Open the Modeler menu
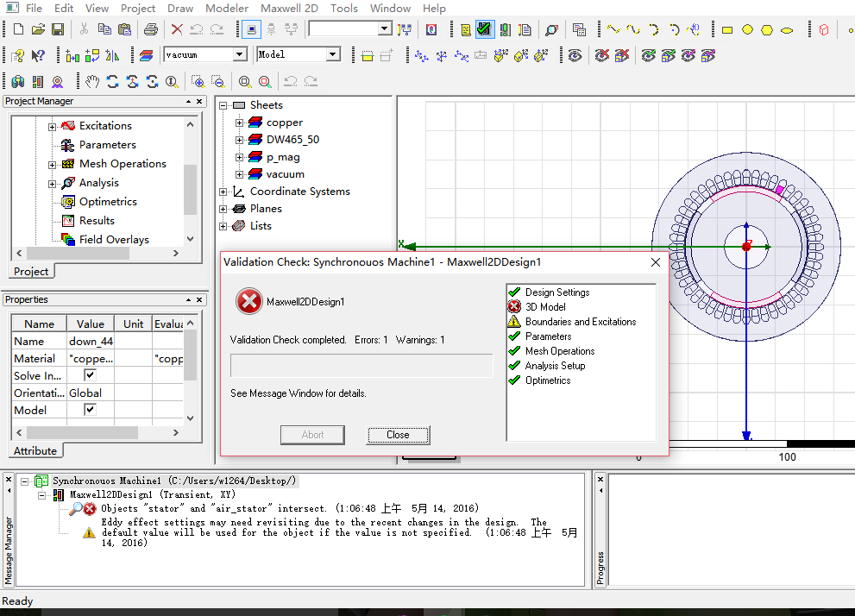The height and width of the screenshot is (616, 855). 227,8
